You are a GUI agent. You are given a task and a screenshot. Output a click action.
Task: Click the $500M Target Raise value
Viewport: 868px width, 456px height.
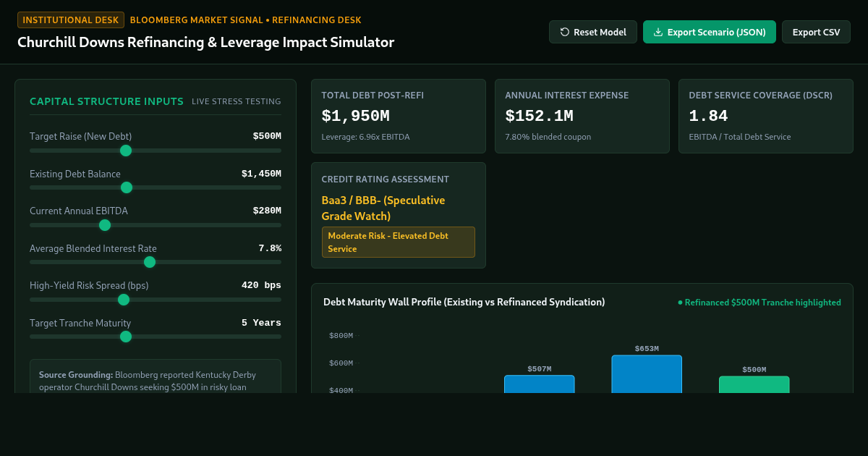tap(267, 136)
